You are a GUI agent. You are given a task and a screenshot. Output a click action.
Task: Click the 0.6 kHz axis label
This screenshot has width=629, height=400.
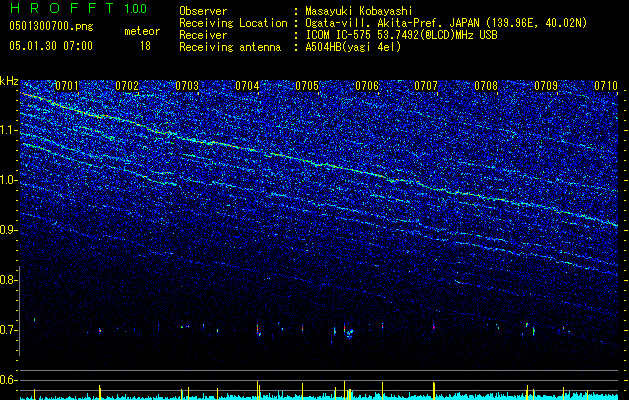[x=8, y=380]
